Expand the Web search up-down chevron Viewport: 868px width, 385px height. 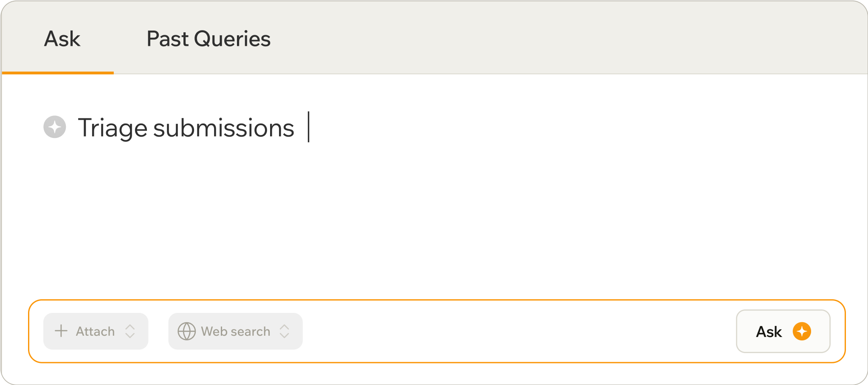(285, 331)
